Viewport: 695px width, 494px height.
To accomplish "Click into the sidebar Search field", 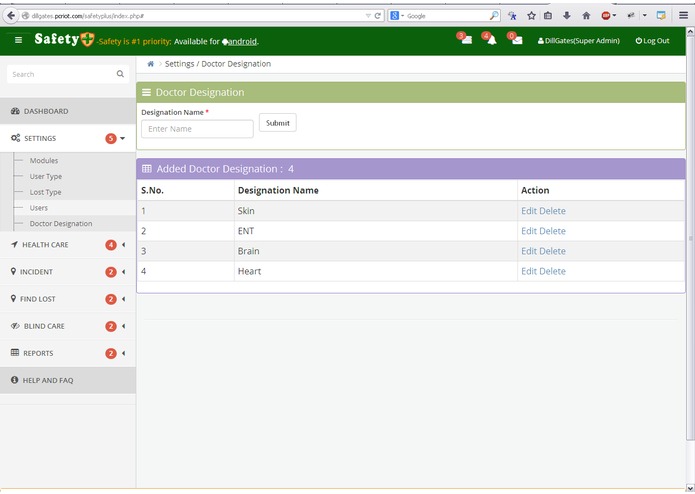I will (68, 74).
